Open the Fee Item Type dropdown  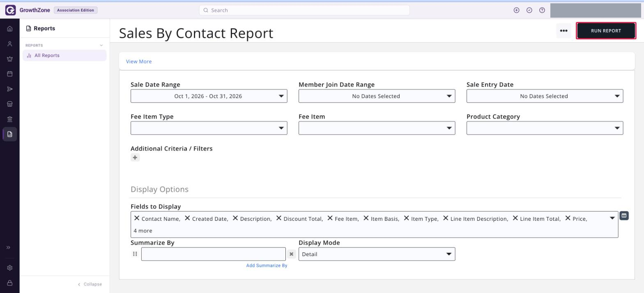(209, 128)
